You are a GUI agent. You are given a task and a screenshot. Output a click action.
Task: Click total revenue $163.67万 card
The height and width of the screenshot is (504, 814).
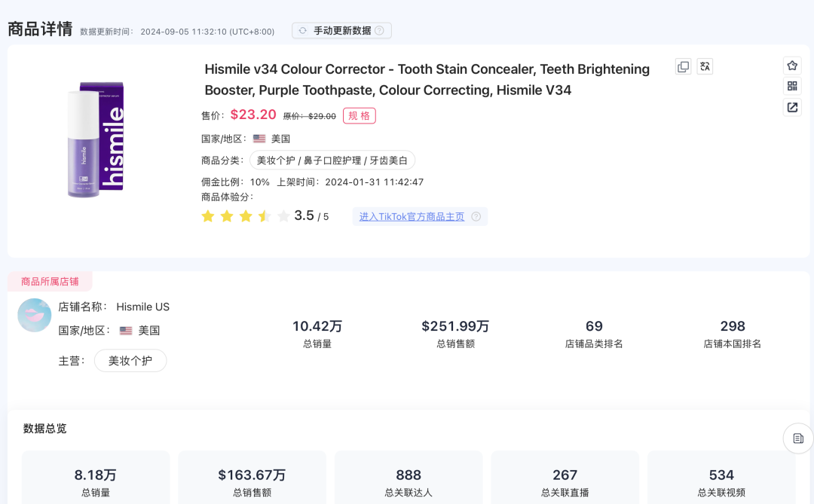coord(252,478)
